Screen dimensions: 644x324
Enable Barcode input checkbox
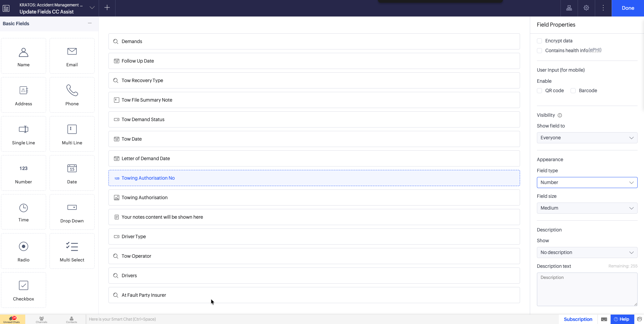coord(573,91)
